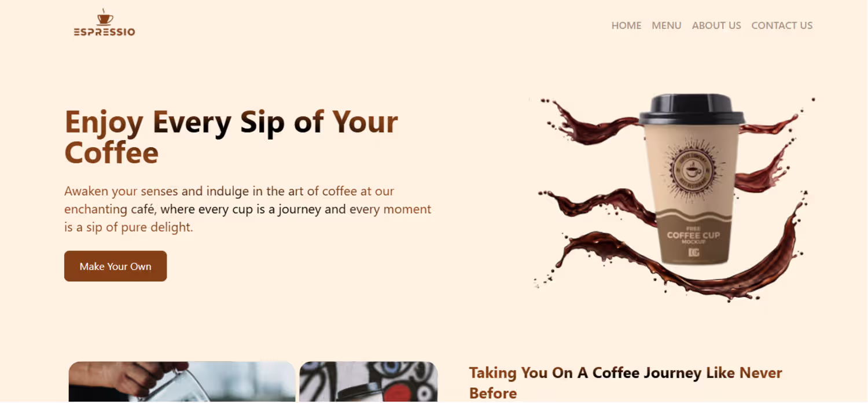Click the Make Your Own button
868x403 pixels.
[x=116, y=266]
